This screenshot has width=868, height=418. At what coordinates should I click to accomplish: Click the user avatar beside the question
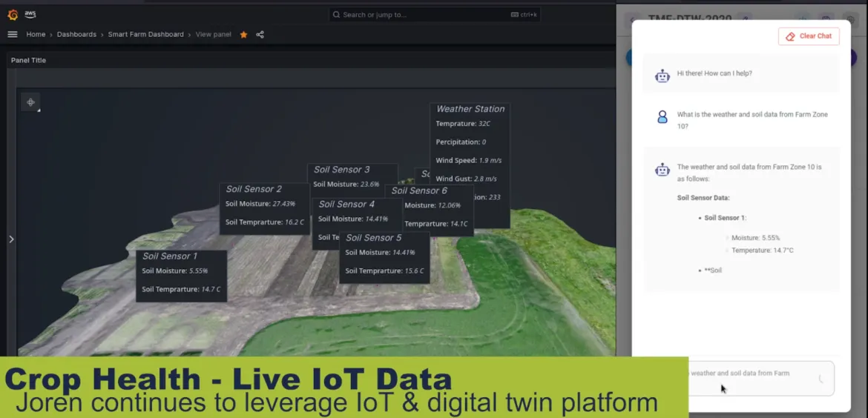662,117
